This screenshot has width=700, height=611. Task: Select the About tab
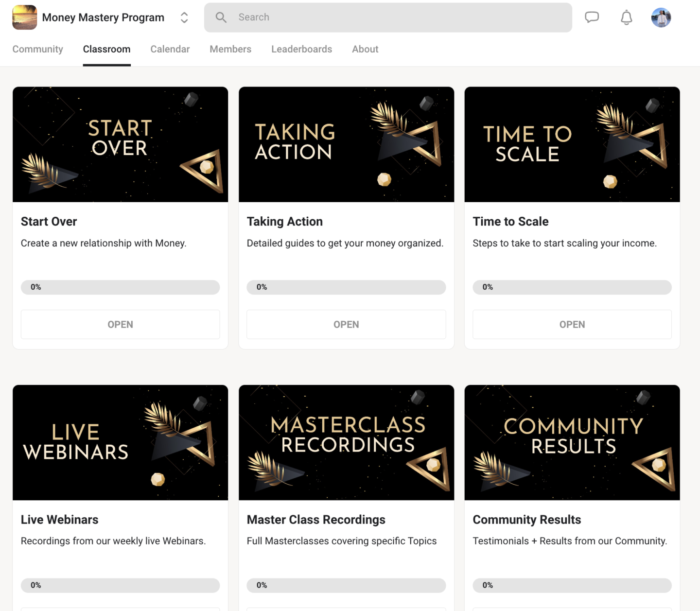[365, 49]
